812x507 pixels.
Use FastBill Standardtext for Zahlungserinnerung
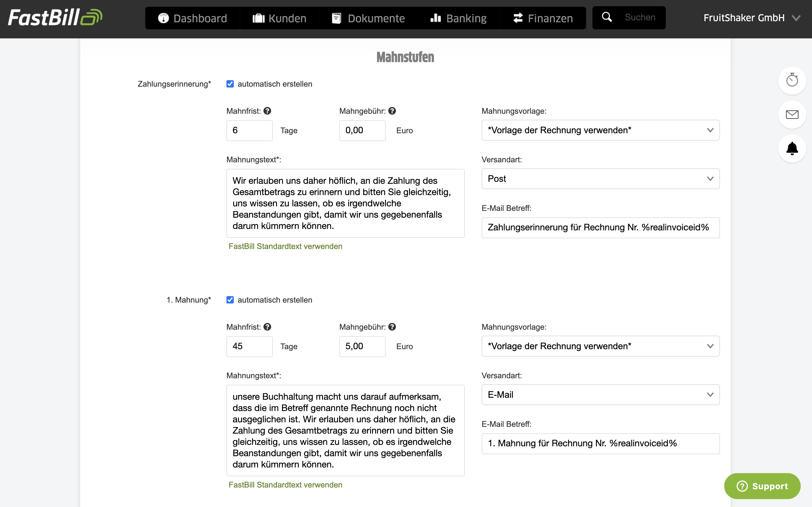(285, 246)
